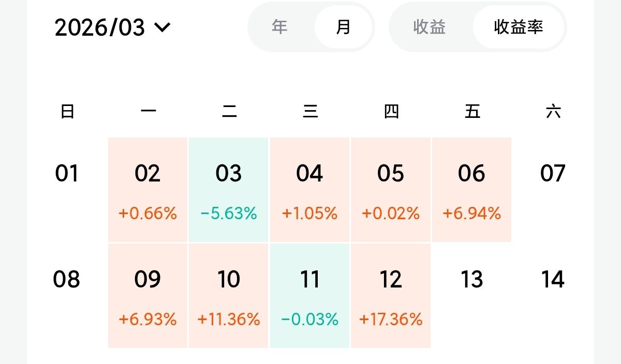The height and width of the screenshot is (364, 621).
Task: Click date 01 on the calendar
Action: (67, 173)
